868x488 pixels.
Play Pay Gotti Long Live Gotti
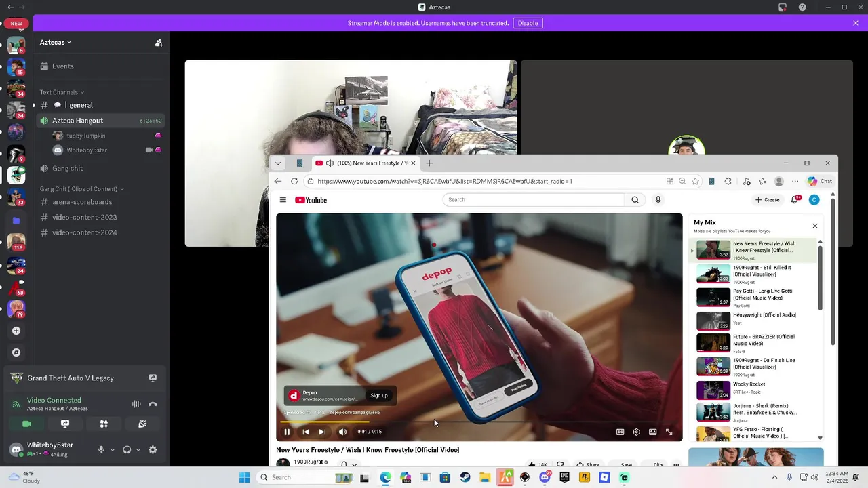coord(753,298)
